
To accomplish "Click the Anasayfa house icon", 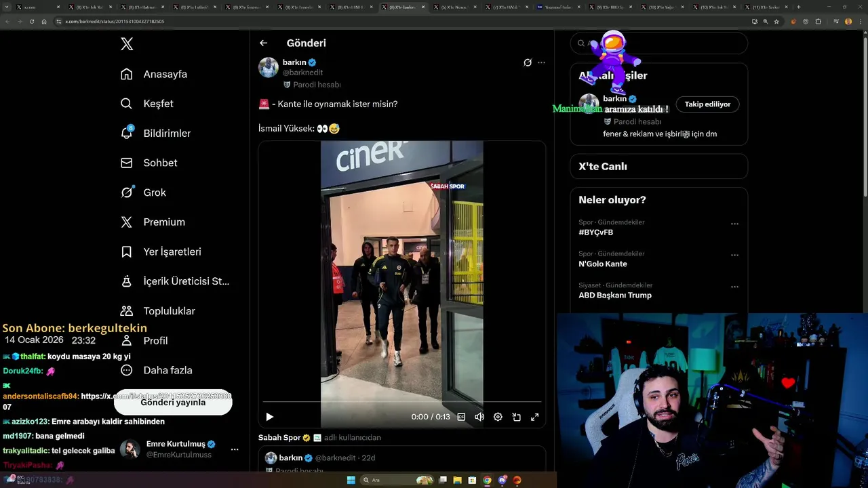I will tap(127, 74).
